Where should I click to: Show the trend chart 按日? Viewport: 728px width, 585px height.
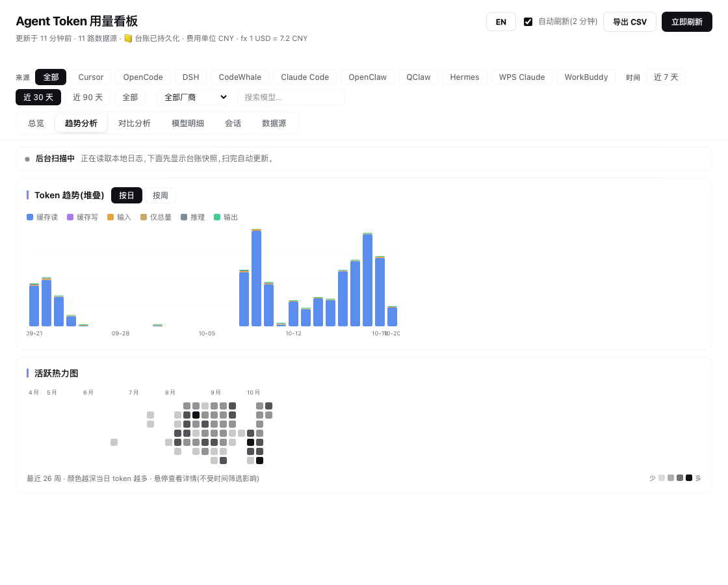pyautogui.click(x=126, y=196)
